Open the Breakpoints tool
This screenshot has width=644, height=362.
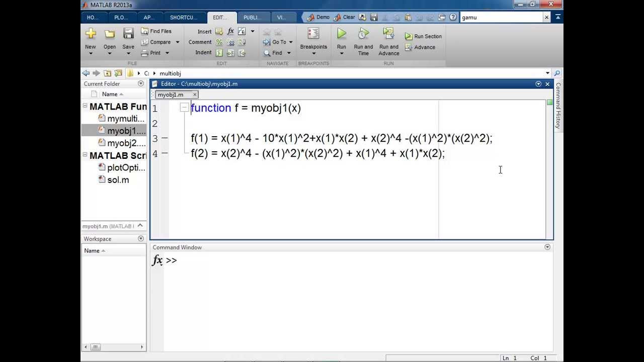click(313, 34)
